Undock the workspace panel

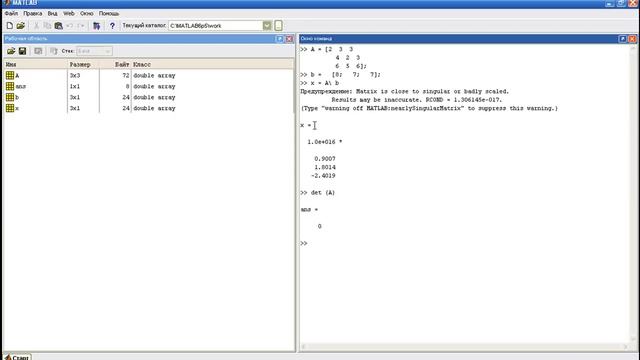click(280, 39)
